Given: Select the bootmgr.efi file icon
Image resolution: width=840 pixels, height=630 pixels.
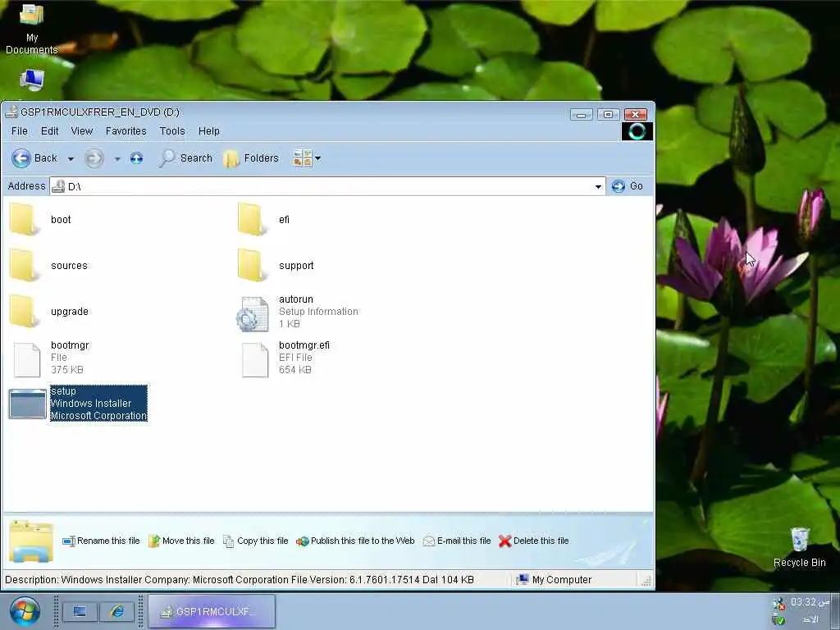Looking at the screenshot, I should coord(255,359).
